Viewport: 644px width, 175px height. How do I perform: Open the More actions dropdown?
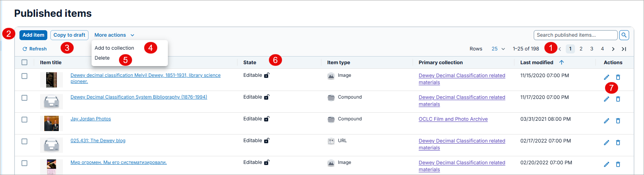[x=114, y=35]
